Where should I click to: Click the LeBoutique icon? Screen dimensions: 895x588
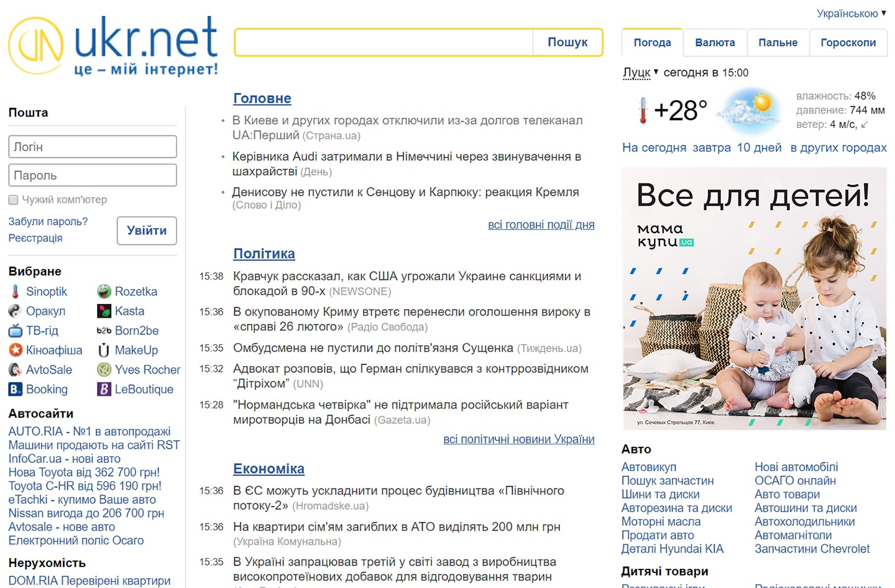pyautogui.click(x=104, y=389)
